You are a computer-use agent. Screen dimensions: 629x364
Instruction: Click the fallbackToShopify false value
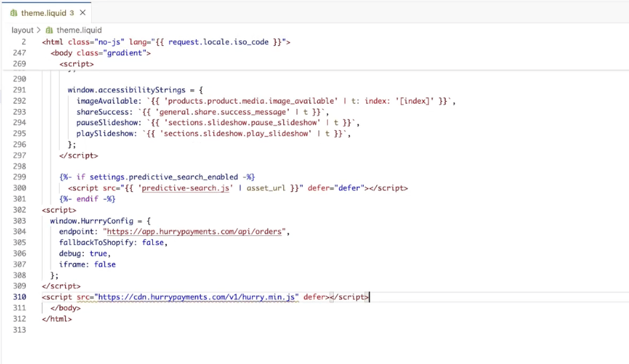pos(153,242)
